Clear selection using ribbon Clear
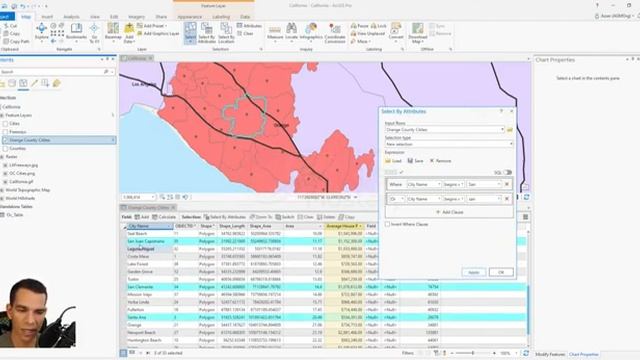Screen dimensions: 640x360 pos(245,33)
